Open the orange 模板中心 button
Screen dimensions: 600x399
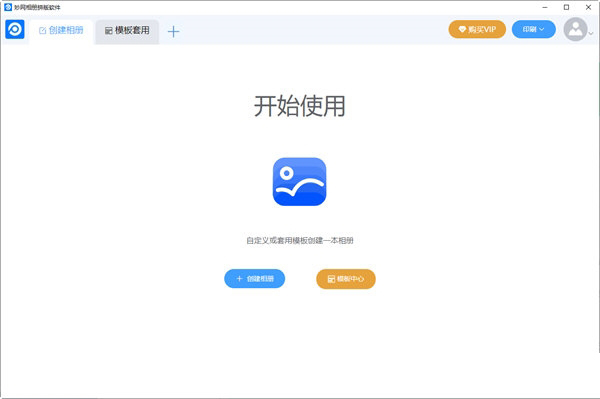pyautogui.click(x=346, y=279)
